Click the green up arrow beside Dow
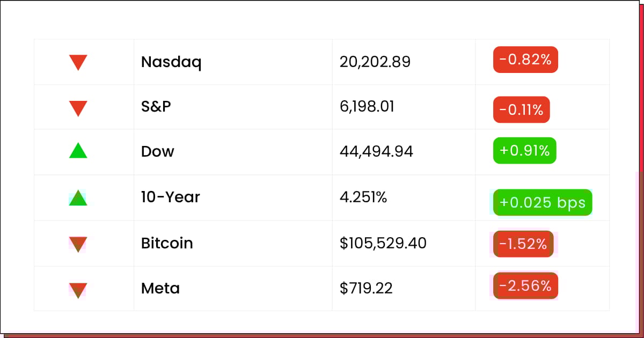644x338 pixels. point(78,150)
